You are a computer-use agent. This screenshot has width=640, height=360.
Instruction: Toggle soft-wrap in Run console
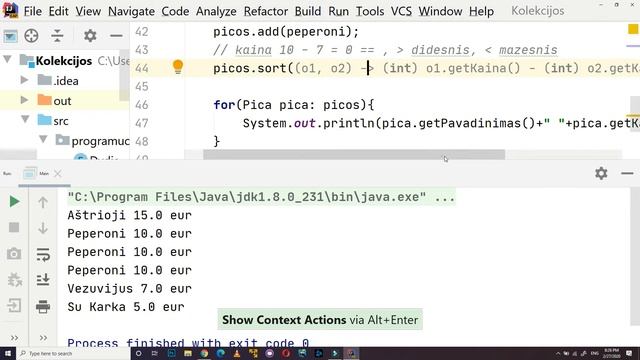(43, 254)
